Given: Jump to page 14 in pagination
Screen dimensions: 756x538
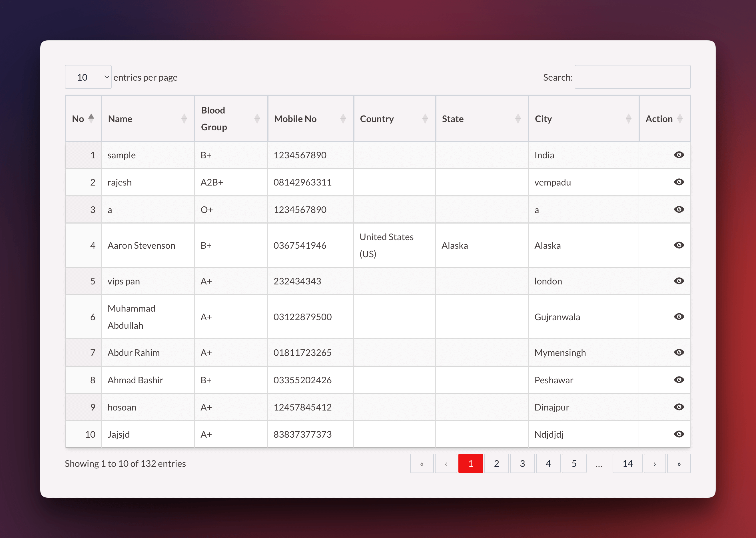Looking at the screenshot, I should click(x=627, y=463).
